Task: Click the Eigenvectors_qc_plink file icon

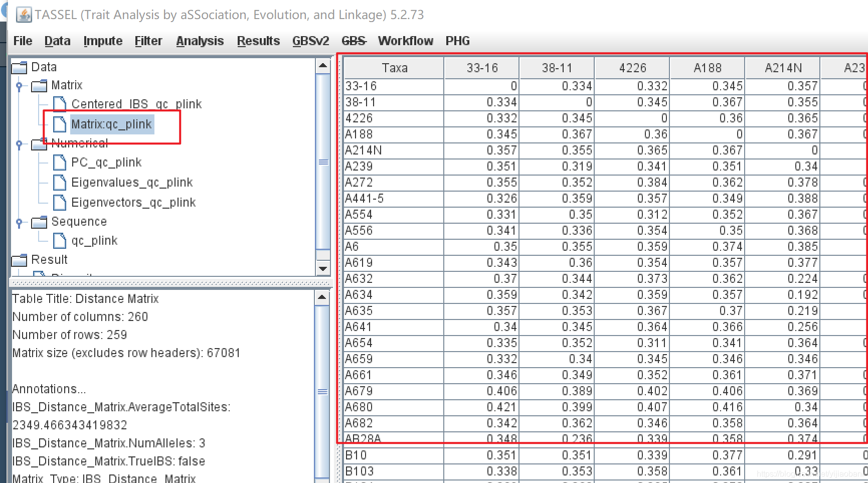Action: click(60, 203)
